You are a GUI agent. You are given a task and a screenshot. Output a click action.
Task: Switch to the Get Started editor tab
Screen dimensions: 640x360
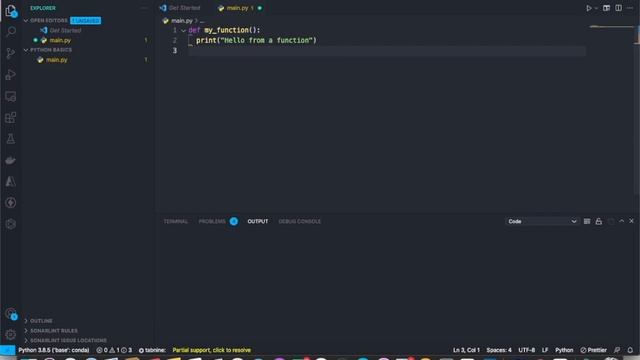pyautogui.click(x=180, y=8)
